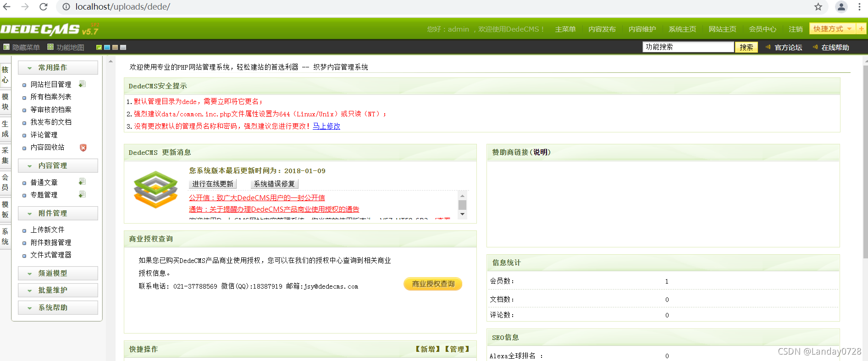This screenshot has width=868, height=361.
Task: Expand the 批量维护 menu section
Action: click(58, 290)
